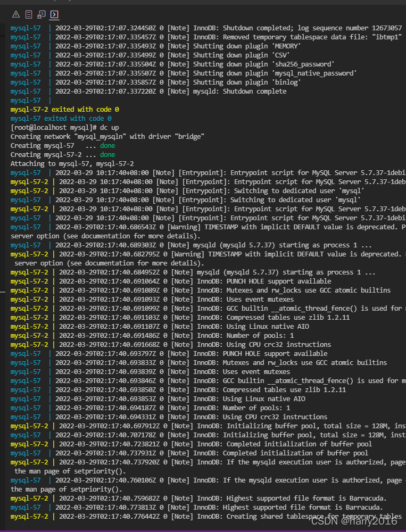Select the Terminal panel icon
This screenshot has width=406, height=532.
[x=54, y=14]
